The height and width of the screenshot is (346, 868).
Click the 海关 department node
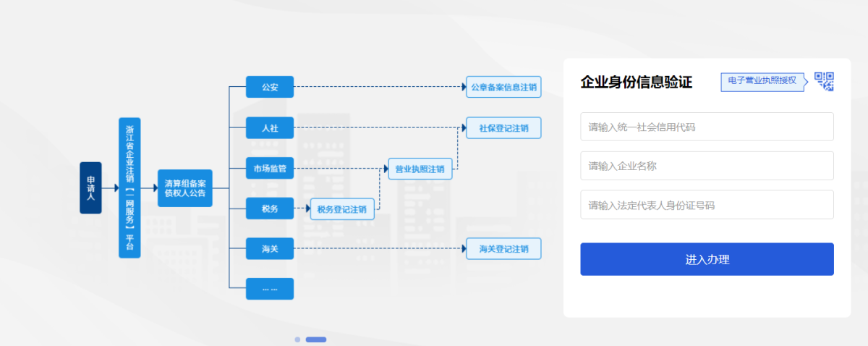(269, 248)
